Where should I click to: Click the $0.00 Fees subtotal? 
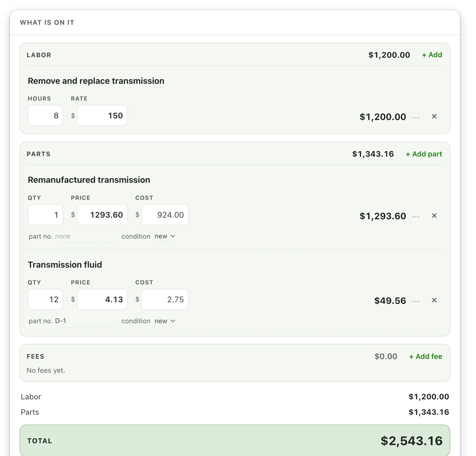click(x=386, y=356)
